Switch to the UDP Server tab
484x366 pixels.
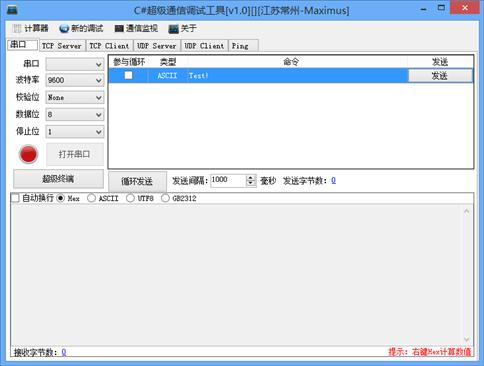coord(157,46)
